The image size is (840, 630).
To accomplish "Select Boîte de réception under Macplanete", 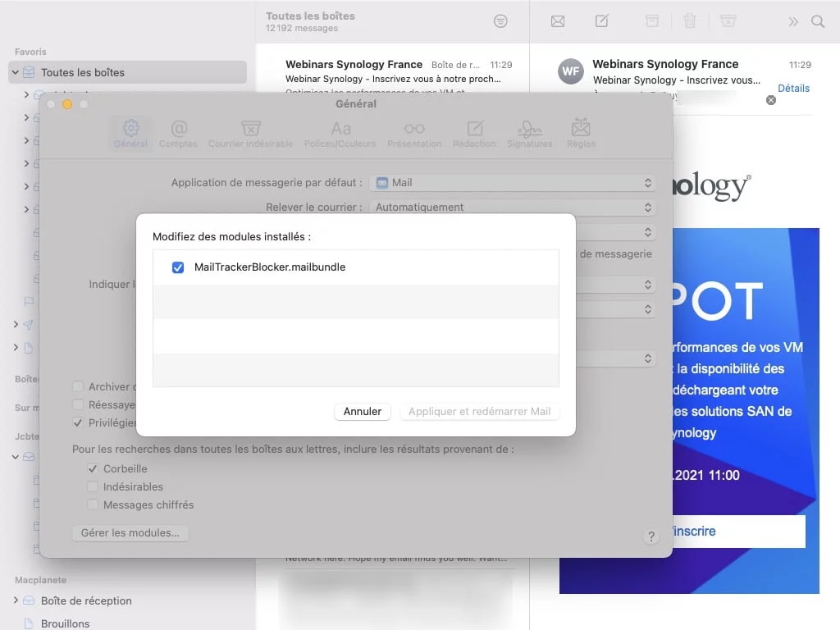I will pos(86,600).
